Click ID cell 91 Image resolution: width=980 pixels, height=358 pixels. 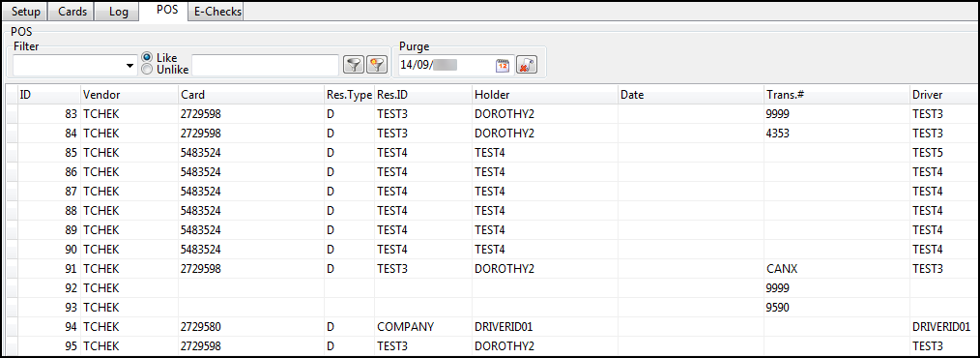click(49, 269)
